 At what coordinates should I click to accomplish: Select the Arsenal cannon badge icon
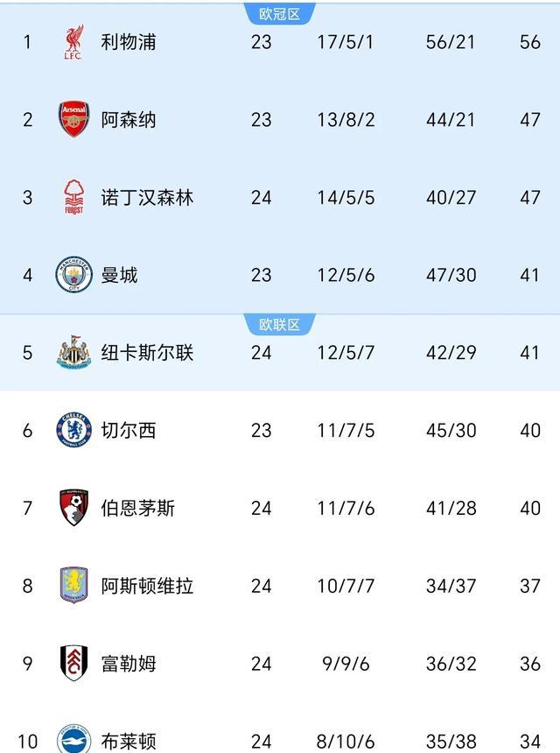tap(73, 114)
